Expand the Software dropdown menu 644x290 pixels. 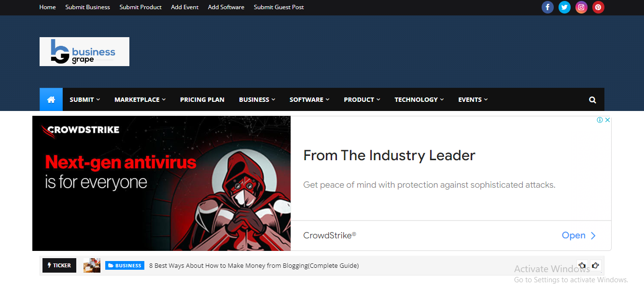click(309, 99)
